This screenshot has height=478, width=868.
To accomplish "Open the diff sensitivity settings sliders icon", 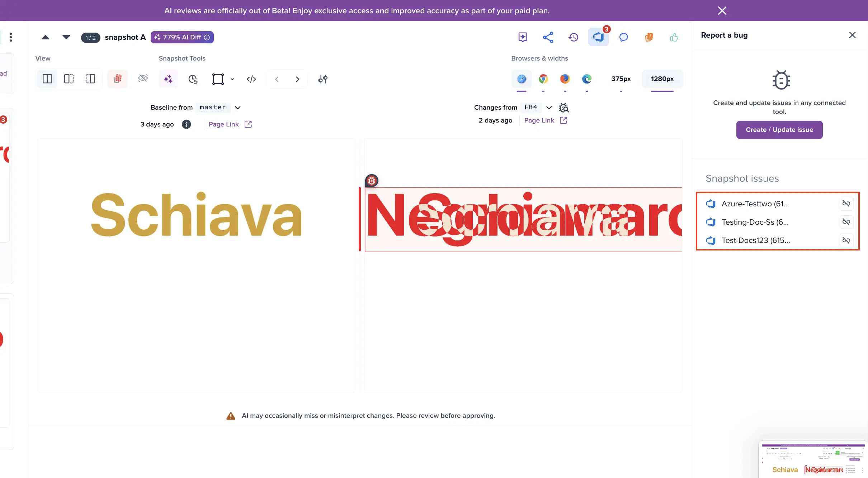I will (323, 79).
